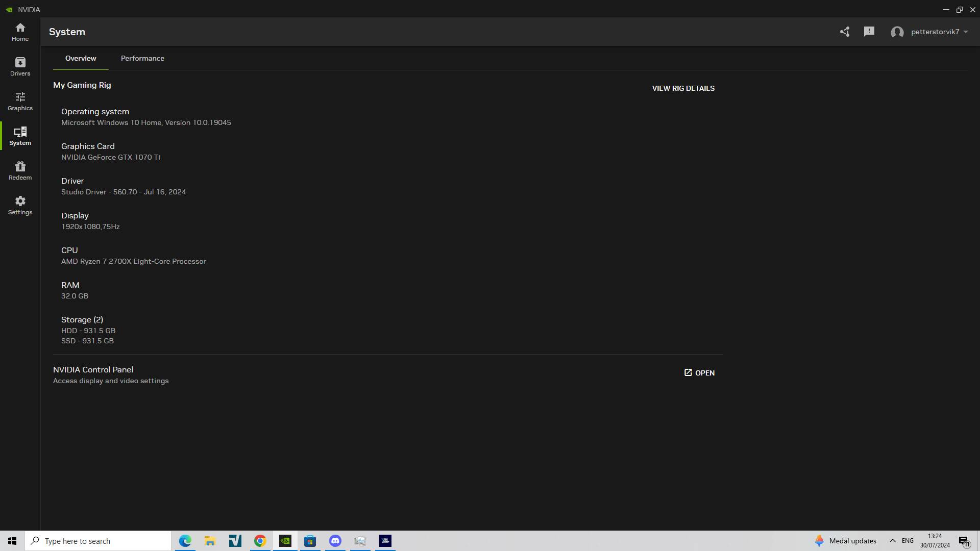The width and height of the screenshot is (980, 551).
Task: Open the NVIDIA Control Panel
Action: (x=699, y=372)
